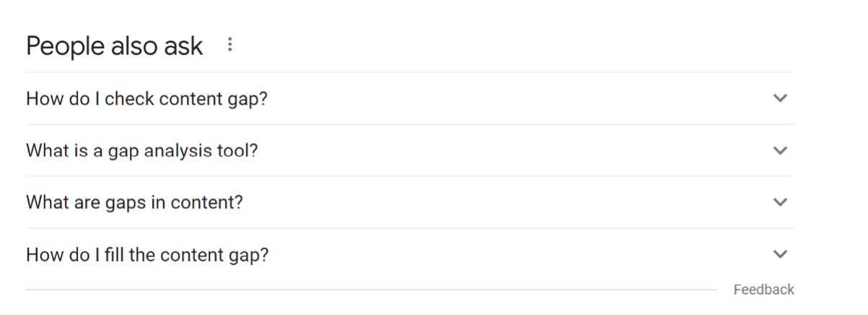Select the question text about checking content gap

pyautogui.click(x=146, y=99)
